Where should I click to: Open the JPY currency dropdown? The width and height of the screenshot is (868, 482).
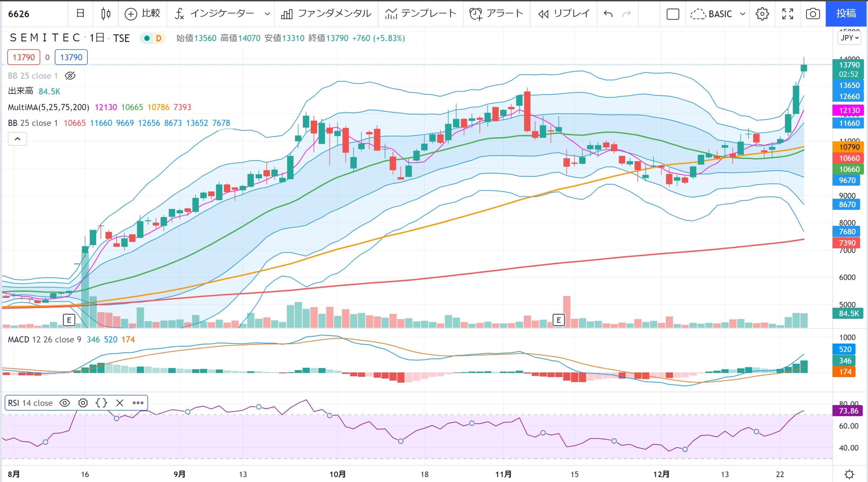point(849,38)
